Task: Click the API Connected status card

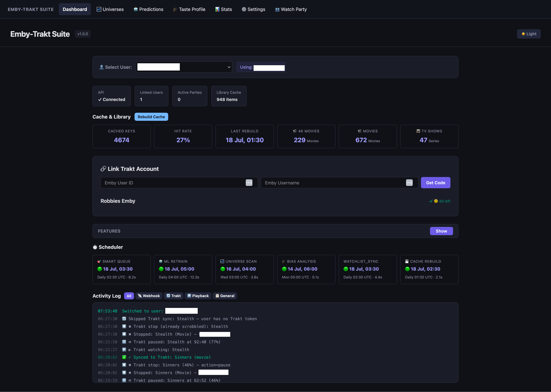Action: click(111, 96)
